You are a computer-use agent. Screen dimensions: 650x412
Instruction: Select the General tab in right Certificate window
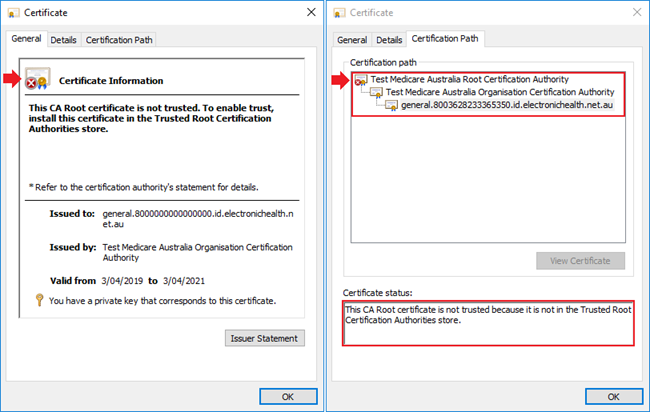352,40
